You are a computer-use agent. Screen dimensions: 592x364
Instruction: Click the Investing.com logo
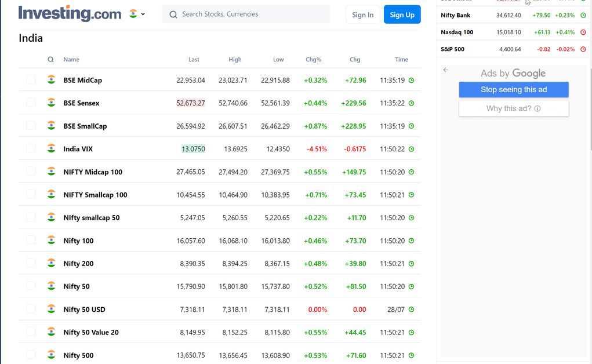(70, 14)
